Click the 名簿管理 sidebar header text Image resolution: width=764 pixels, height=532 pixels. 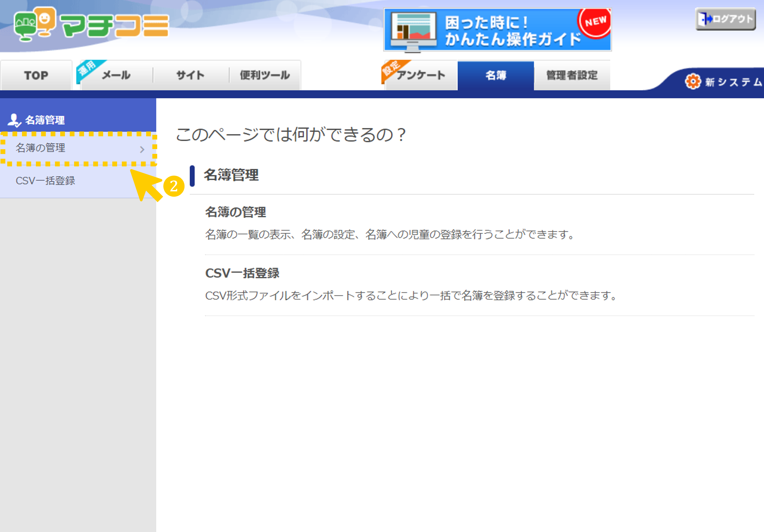pos(45,120)
